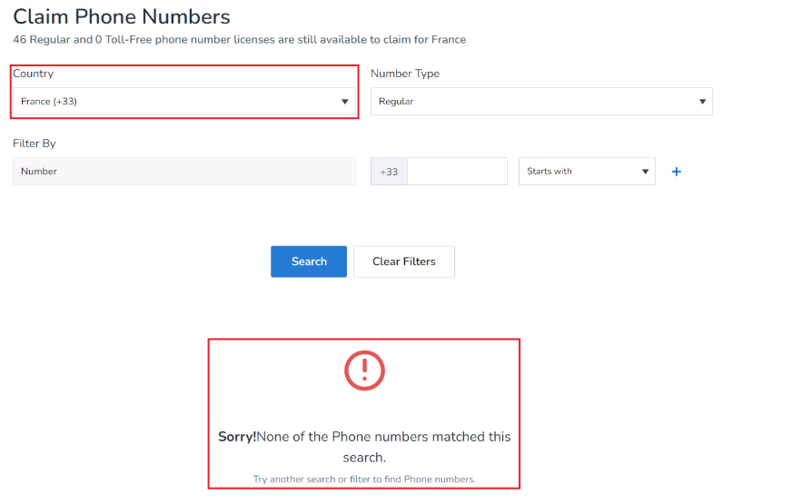Click the license availability text for France
The image size is (812, 504).
[239, 40]
